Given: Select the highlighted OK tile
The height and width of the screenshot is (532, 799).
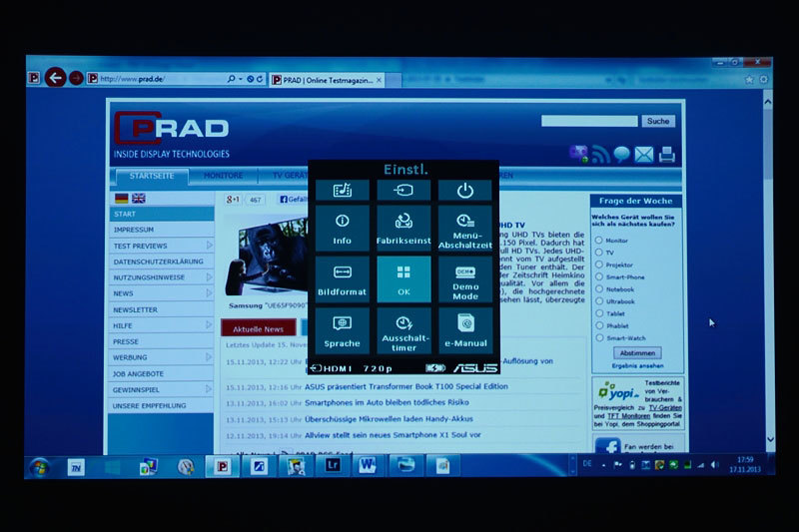Looking at the screenshot, I should click(x=403, y=279).
